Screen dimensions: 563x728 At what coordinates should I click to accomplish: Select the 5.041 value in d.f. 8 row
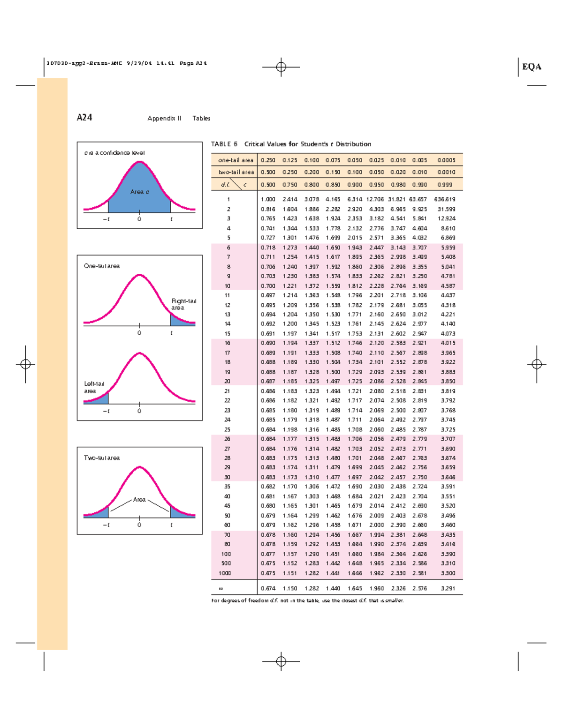(448, 267)
